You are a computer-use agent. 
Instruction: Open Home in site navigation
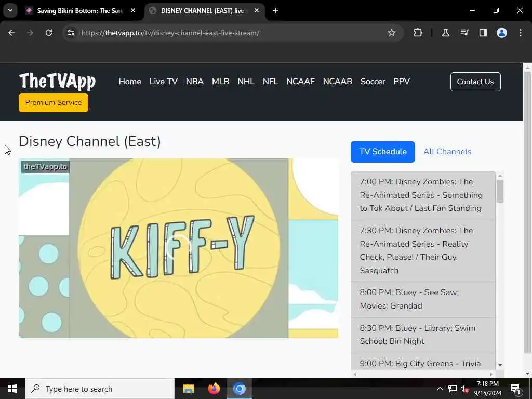point(130,82)
